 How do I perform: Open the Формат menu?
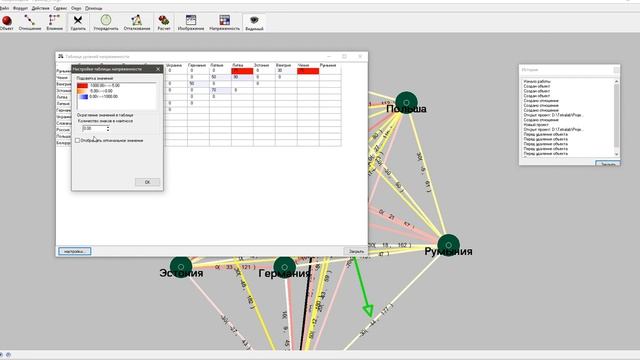(x=20, y=8)
